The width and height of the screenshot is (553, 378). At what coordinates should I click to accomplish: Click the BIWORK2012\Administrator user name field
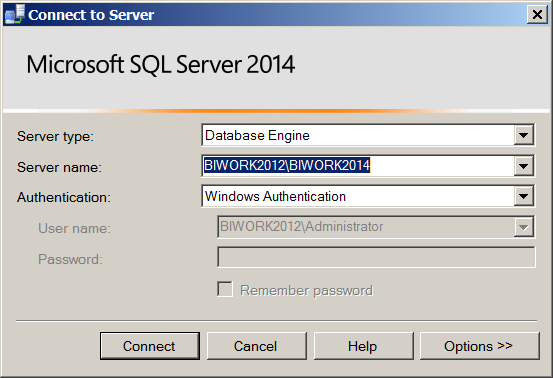tap(365, 227)
